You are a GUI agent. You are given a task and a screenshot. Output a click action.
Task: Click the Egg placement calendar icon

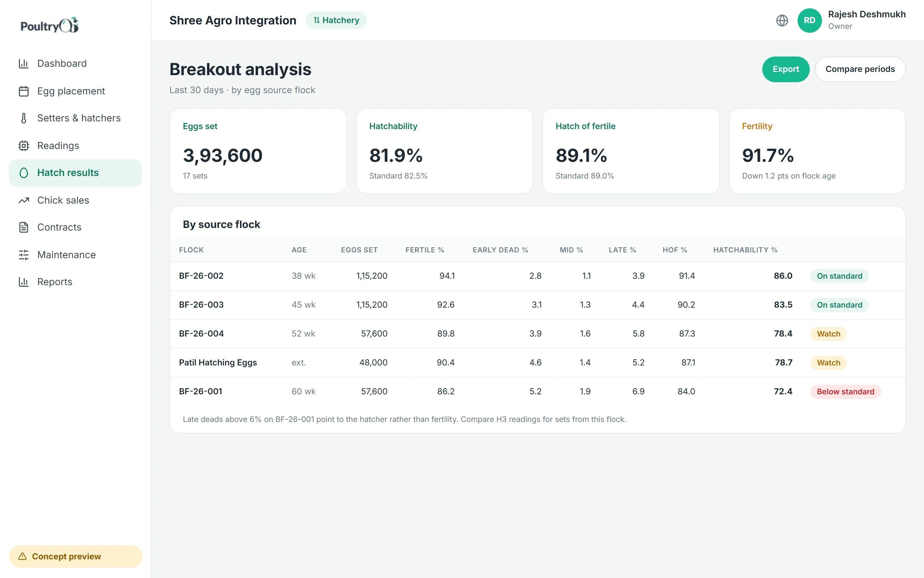[24, 91]
